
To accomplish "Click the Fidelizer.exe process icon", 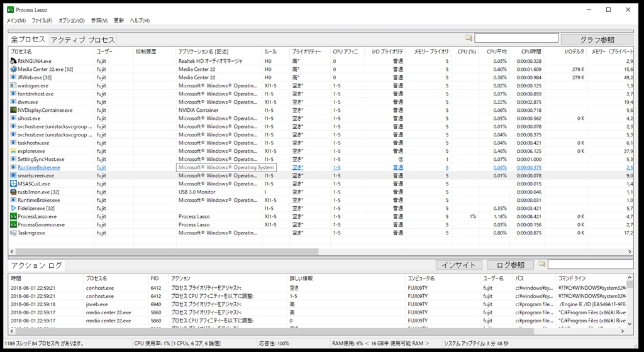I will point(13,209).
